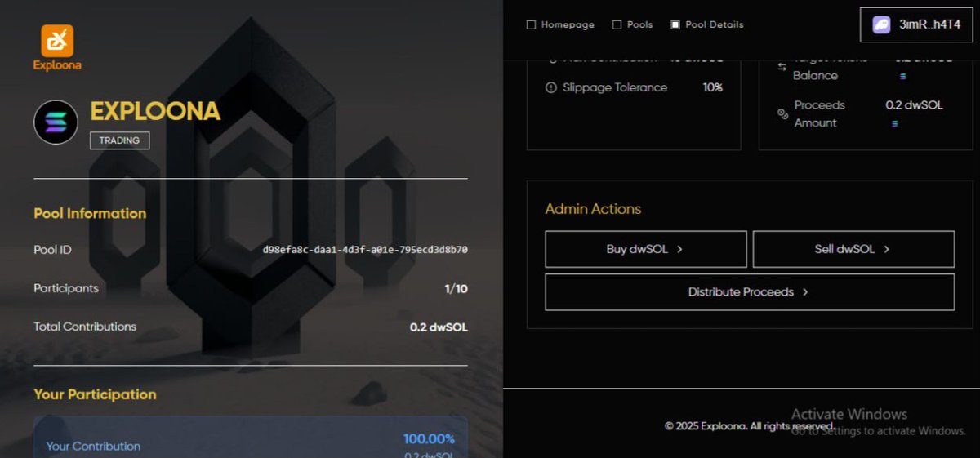Click the Solana token avatar beside EXPLOONA
Image resolution: width=980 pixels, height=458 pixels.
pyautogui.click(x=56, y=122)
